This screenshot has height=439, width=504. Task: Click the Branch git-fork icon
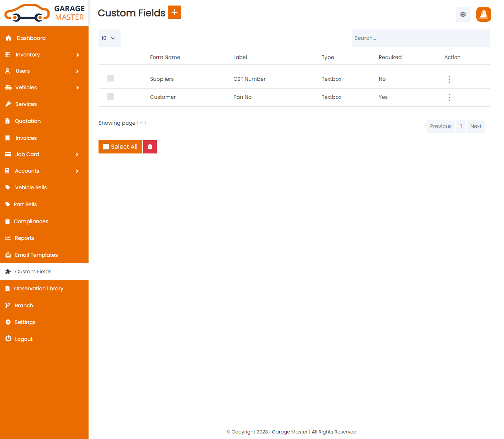tap(8, 305)
